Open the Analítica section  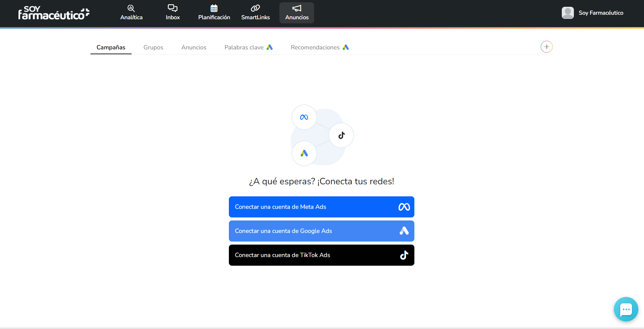coord(131,13)
